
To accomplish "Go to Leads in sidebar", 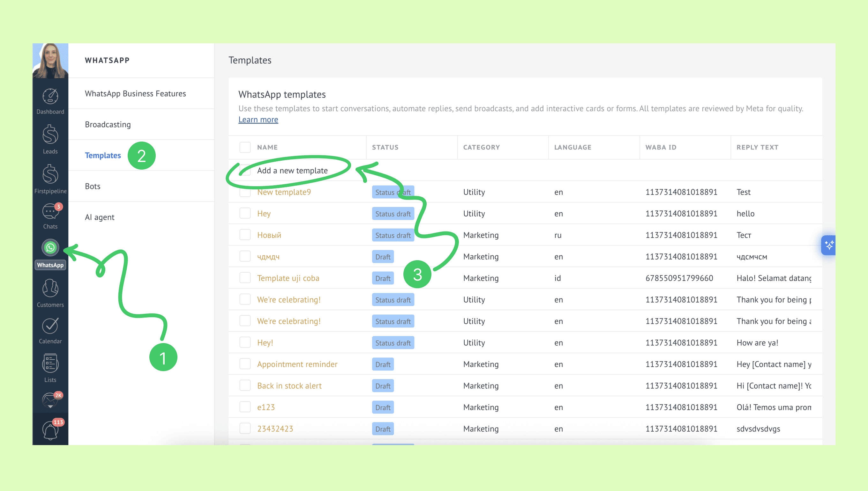I will 50,136.
